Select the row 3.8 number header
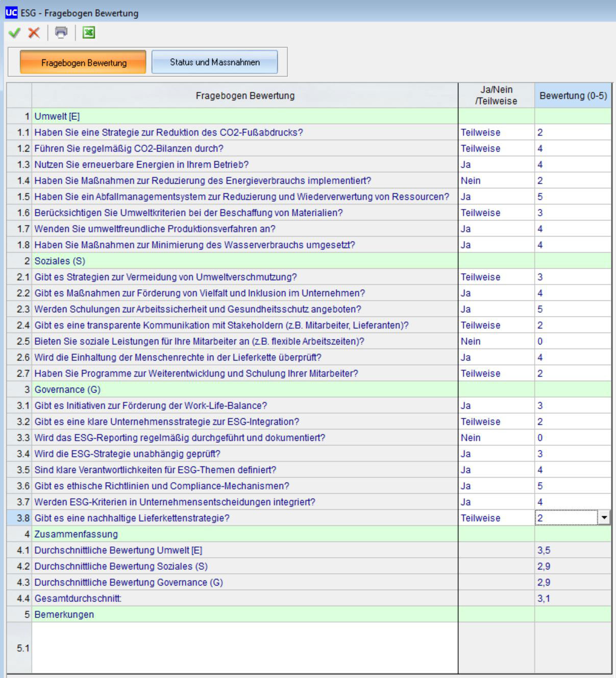Viewport: 616px width, 678px height. point(19,518)
